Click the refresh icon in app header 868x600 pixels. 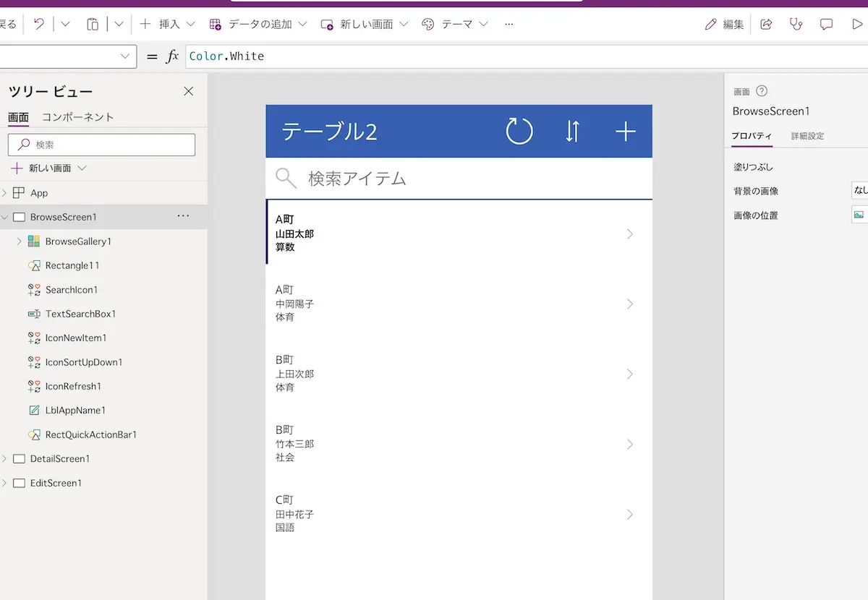[x=519, y=132]
